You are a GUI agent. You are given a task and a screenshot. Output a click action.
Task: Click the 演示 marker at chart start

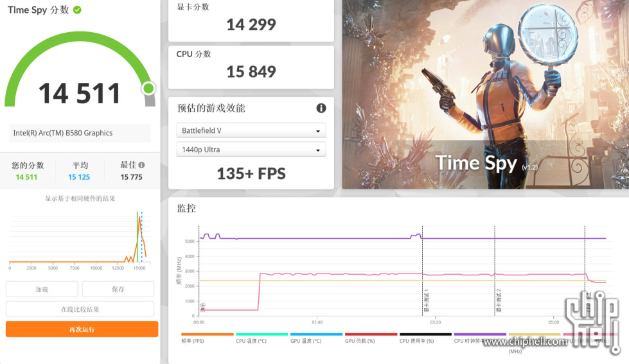point(202,307)
